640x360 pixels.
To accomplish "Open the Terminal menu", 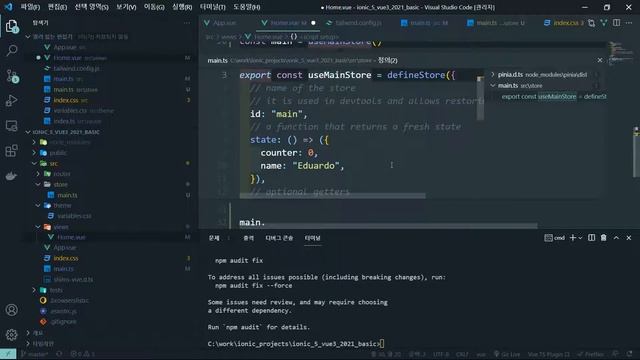I will 213,7.
